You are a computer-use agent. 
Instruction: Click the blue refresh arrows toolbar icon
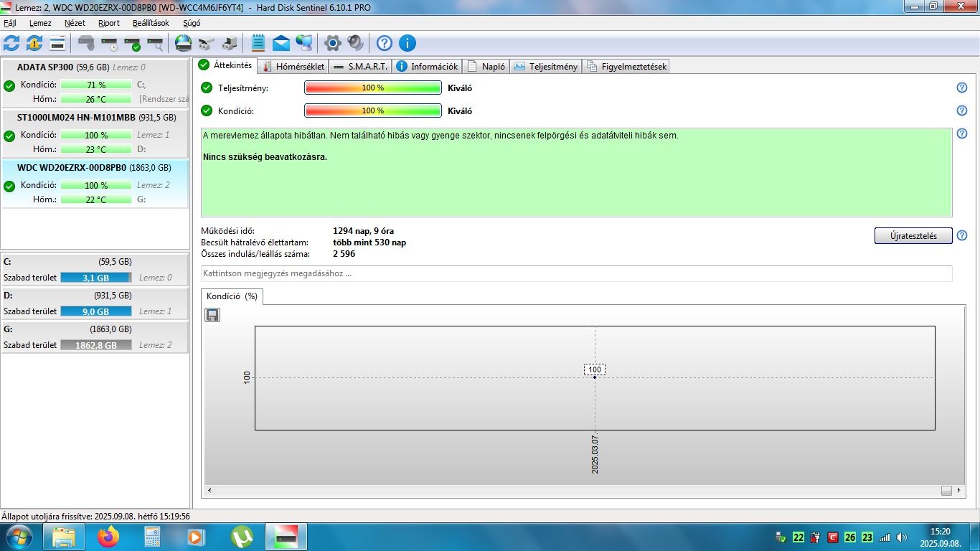point(11,43)
